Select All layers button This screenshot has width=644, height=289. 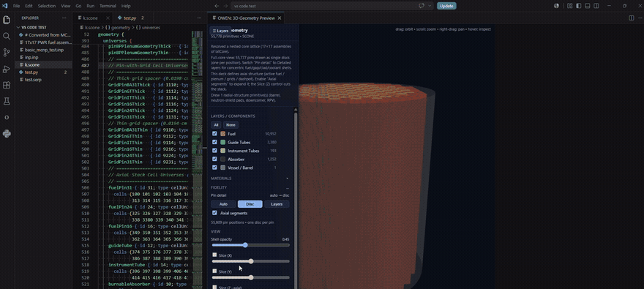coord(216,125)
